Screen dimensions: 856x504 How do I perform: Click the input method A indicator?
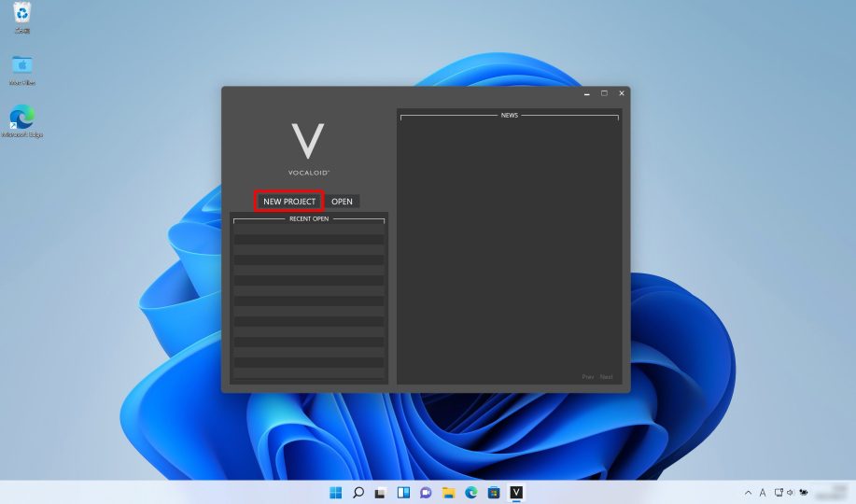[x=763, y=493]
